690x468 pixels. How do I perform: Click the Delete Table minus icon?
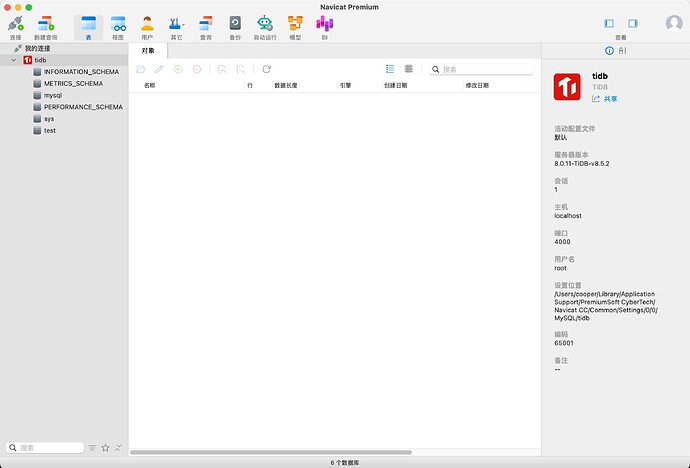click(x=197, y=69)
